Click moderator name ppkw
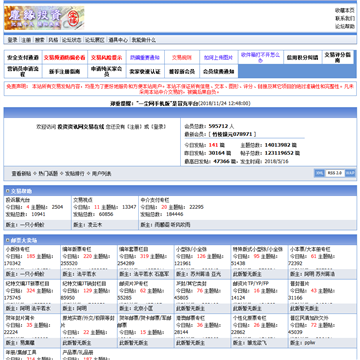The image size is (360, 360). [309, 342]
